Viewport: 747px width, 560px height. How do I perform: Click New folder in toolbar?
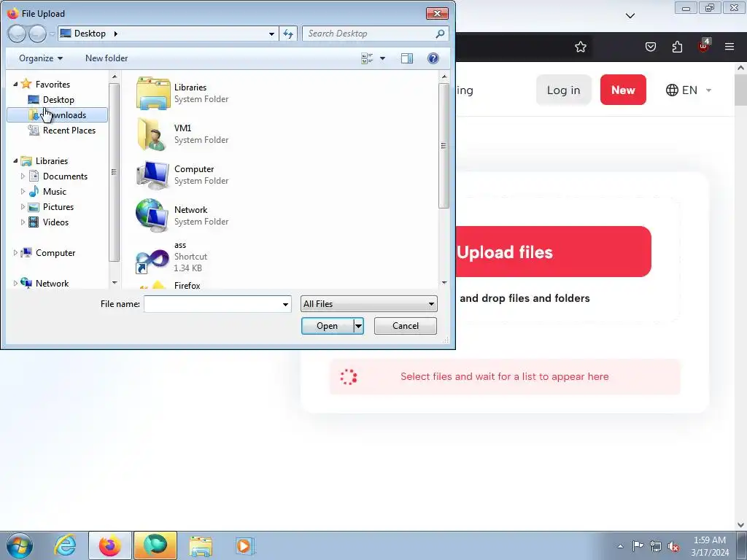click(x=107, y=58)
